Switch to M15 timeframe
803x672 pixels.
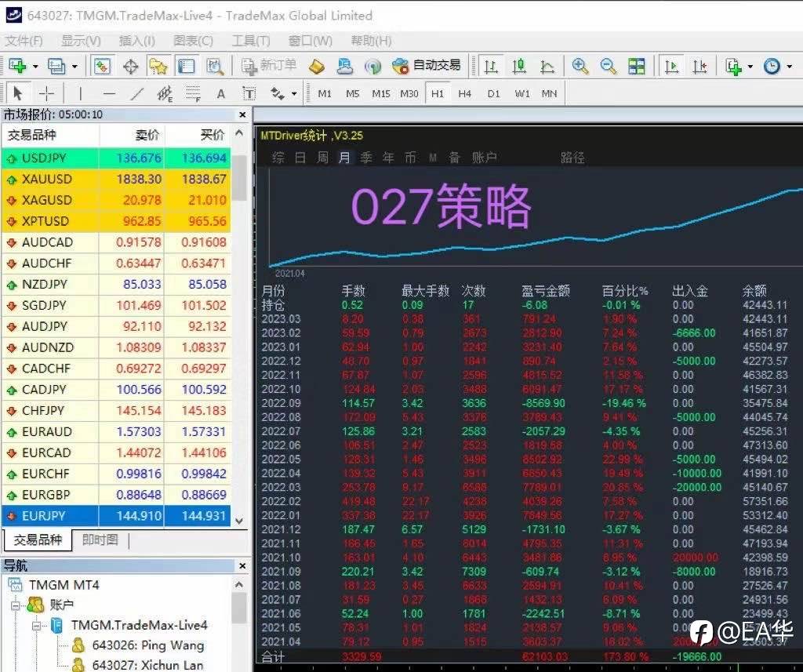[381, 94]
